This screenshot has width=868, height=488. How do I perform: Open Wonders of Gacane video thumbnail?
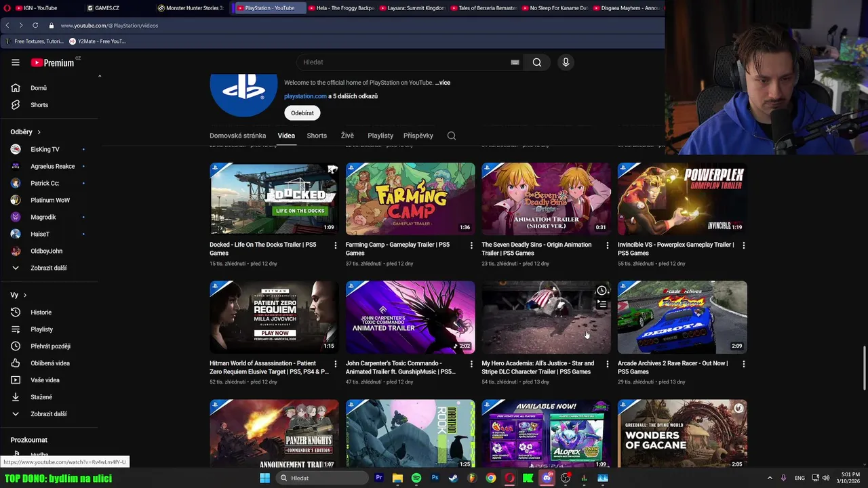[682, 434]
